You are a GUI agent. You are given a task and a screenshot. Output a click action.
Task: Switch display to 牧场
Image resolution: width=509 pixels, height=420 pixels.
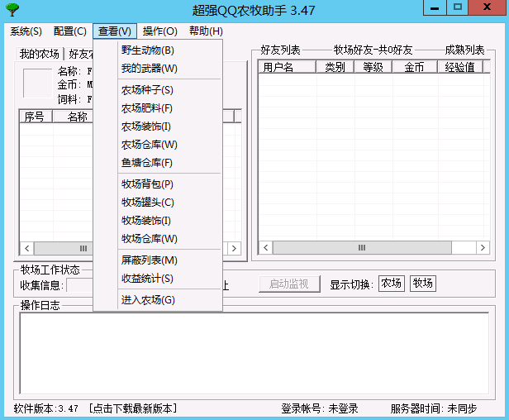423,284
